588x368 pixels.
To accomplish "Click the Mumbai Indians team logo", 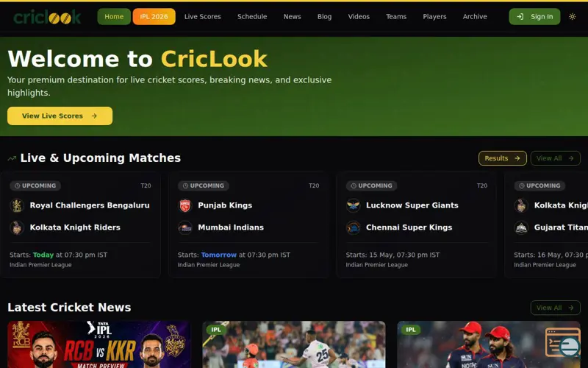I will pos(185,227).
